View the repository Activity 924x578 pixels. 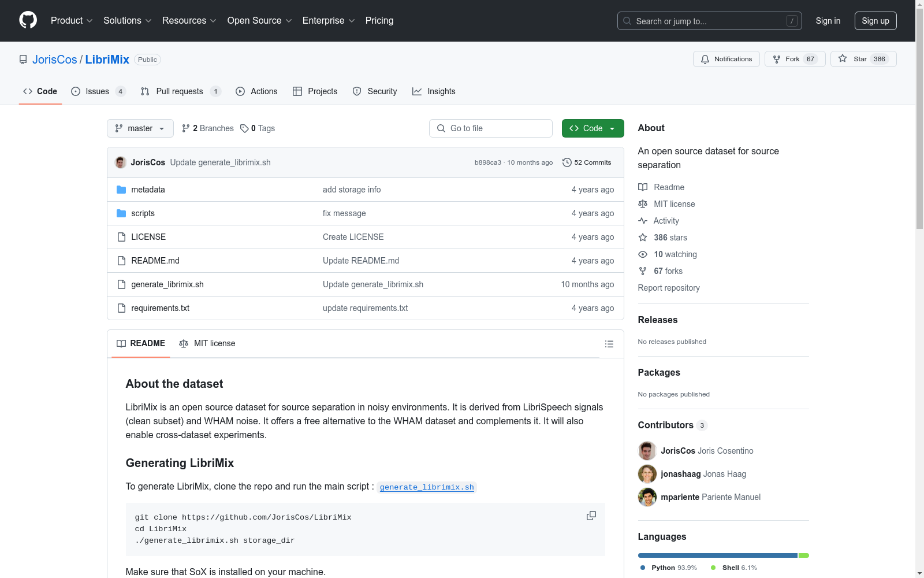pyautogui.click(x=658, y=221)
